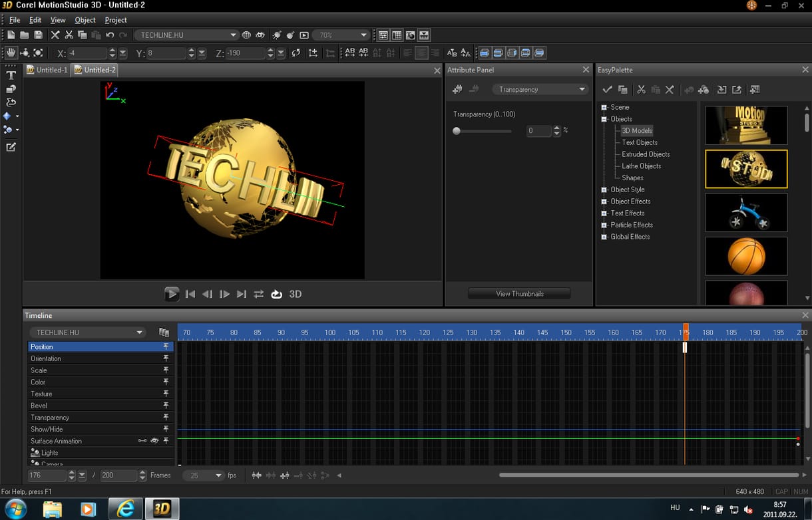Screen dimensions: 812x520
Task: Save the project with the floppy icon
Action: tap(38, 35)
